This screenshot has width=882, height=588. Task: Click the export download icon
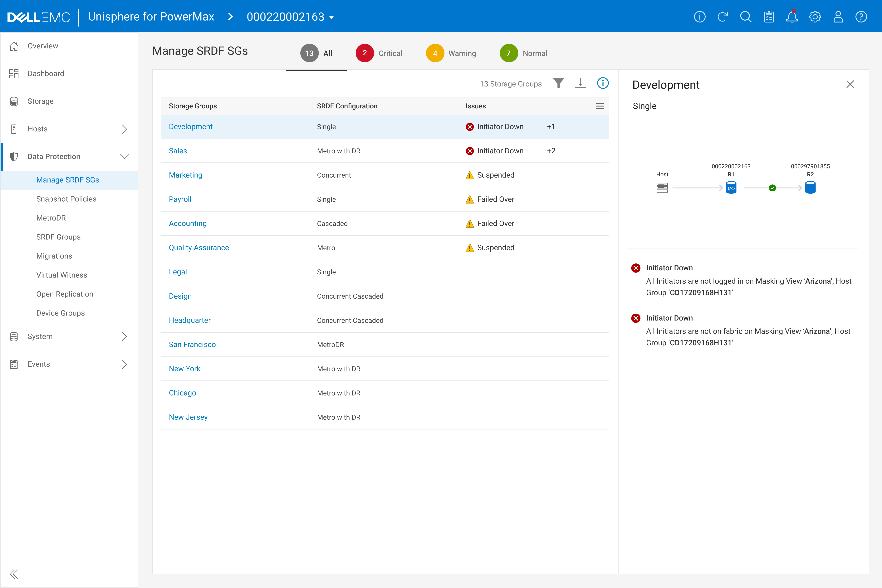point(580,83)
